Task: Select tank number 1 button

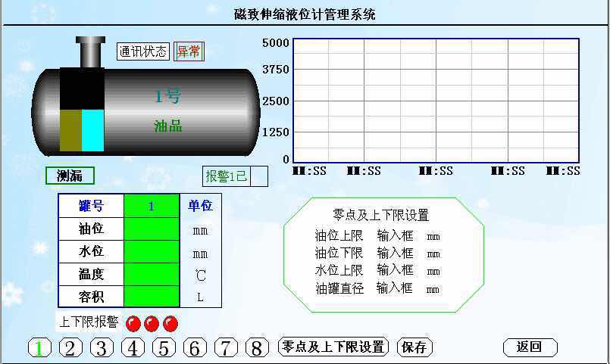Action: click(39, 347)
